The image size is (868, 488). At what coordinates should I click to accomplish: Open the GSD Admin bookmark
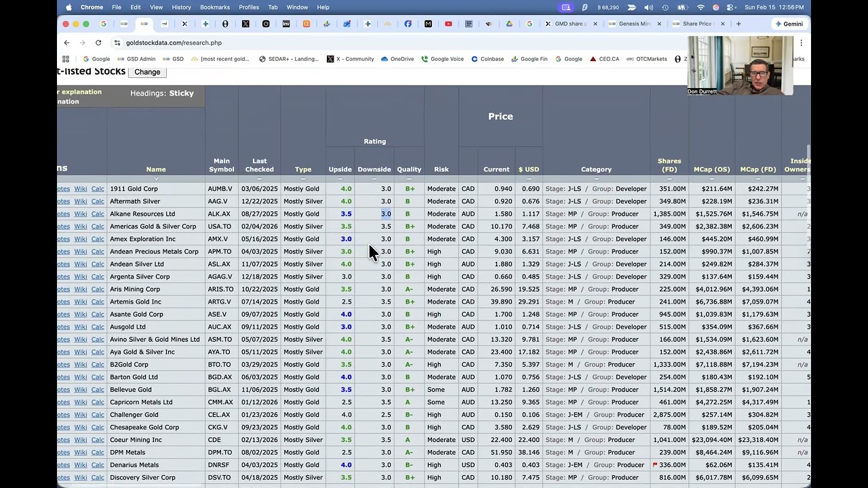(x=136, y=59)
